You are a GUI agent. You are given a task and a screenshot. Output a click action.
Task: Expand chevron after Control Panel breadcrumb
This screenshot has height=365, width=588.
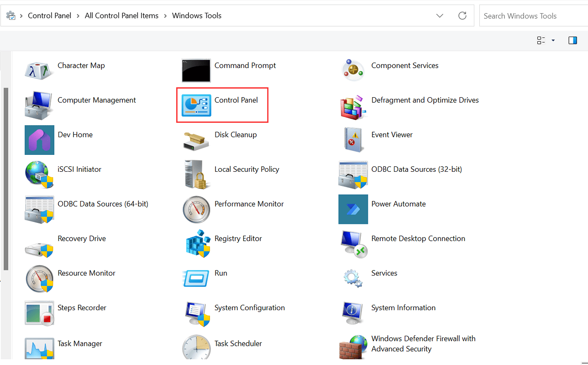tap(78, 16)
